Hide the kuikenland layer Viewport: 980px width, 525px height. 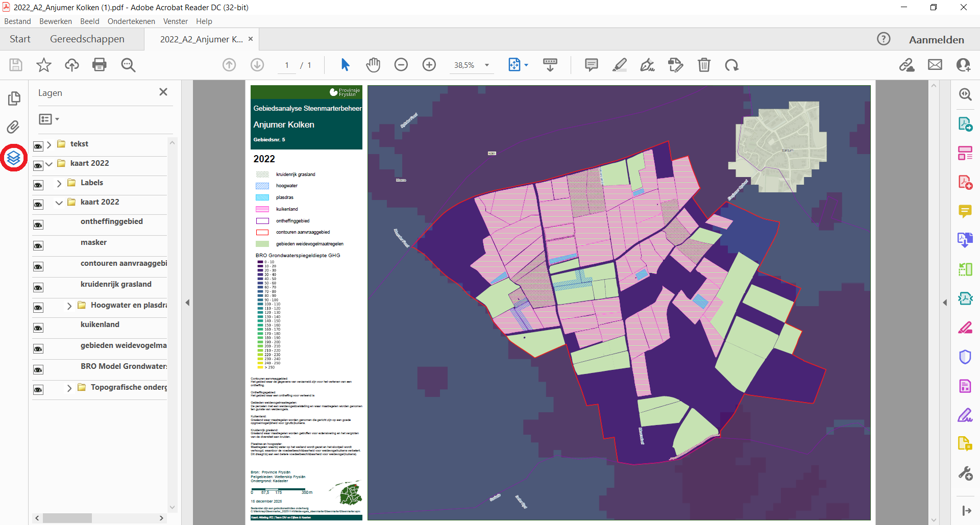38,328
